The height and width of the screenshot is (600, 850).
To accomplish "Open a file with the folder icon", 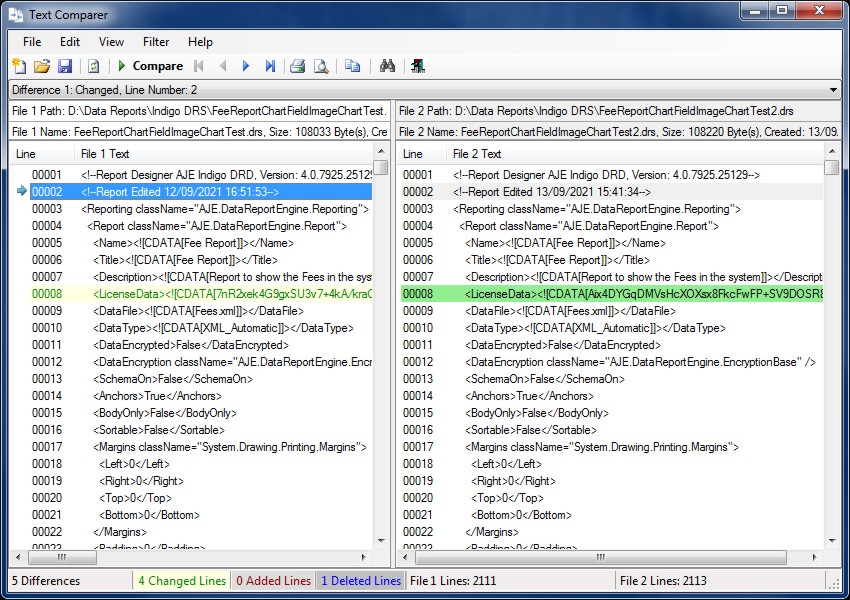I will tap(42, 66).
